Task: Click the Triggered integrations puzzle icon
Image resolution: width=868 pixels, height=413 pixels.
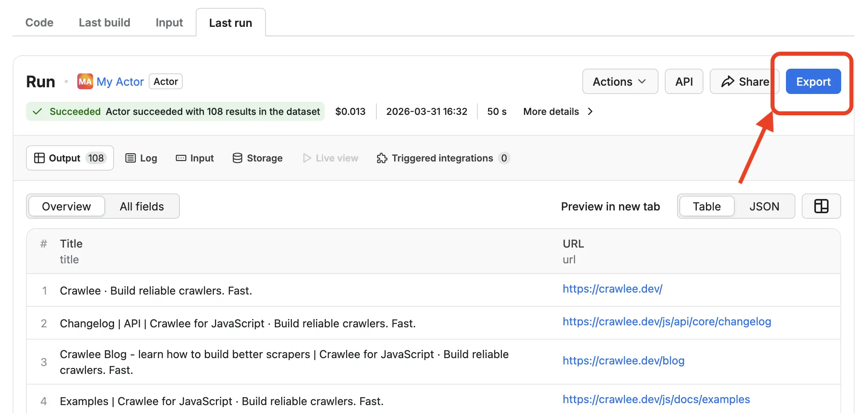Action: (382, 158)
